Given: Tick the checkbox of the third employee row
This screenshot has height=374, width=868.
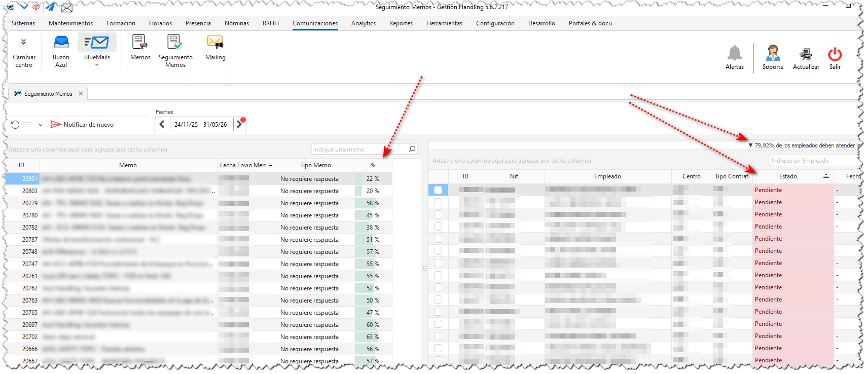Looking at the screenshot, I should [438, 214].
